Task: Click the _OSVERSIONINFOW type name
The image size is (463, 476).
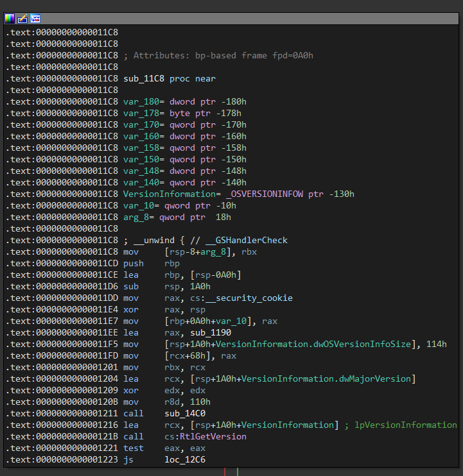Action: (265, 194)
